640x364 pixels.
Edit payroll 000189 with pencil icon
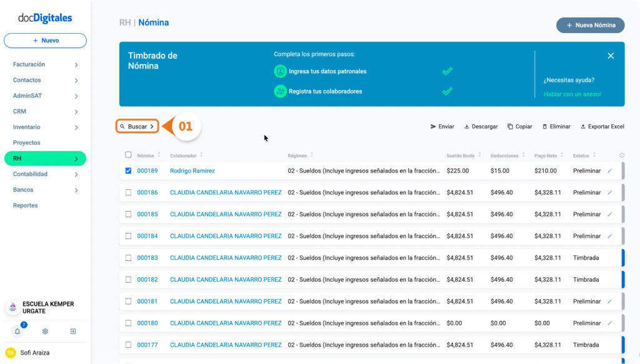coord(610,171)
